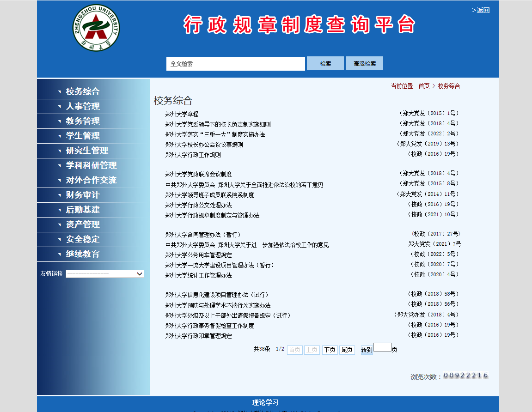The image size is (532, 412).
Task: Go to next page with 下页
Action: [x=330, y=350]
